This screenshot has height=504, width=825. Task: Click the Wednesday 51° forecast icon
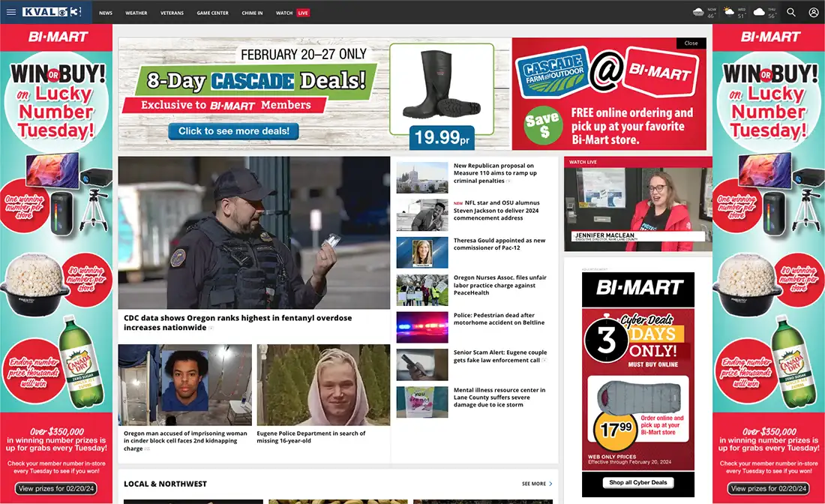[x=729, y=12]
